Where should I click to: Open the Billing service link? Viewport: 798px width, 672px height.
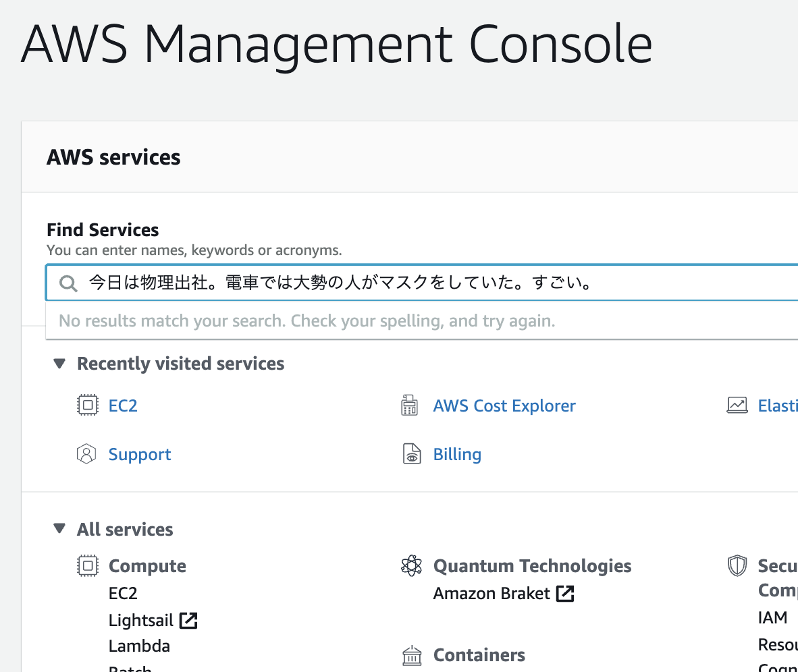click(x=457, y=454)
